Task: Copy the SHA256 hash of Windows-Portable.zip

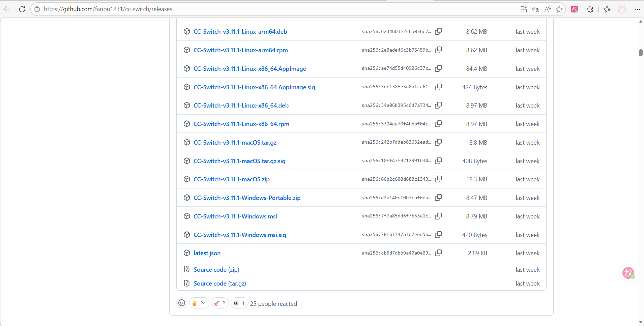Action: pos(438,198)
